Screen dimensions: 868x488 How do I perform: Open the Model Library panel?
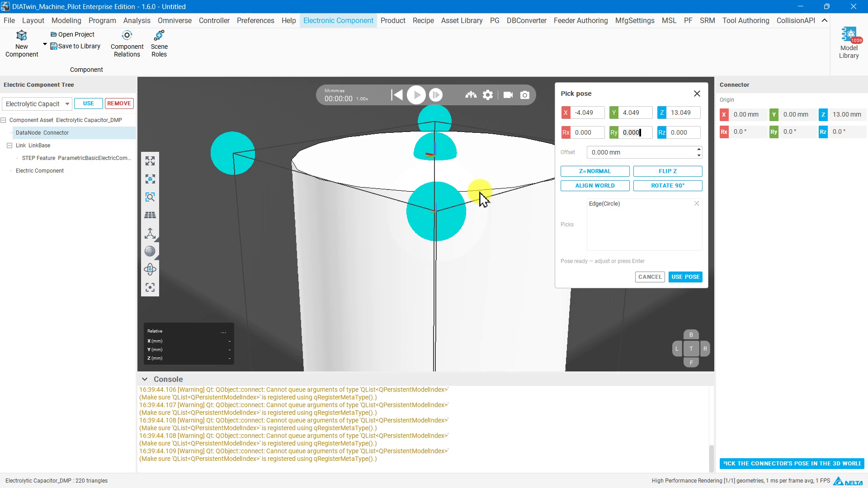pos(849,43)
